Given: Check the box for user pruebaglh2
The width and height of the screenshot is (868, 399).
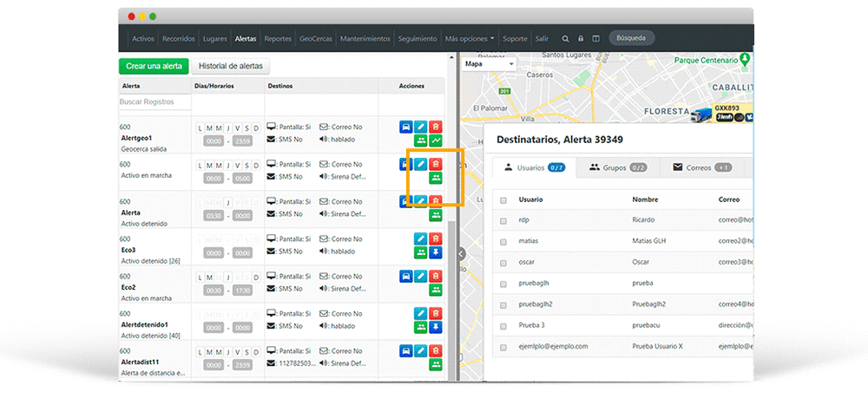Looking at the screenshot, I should pos(503,305).
